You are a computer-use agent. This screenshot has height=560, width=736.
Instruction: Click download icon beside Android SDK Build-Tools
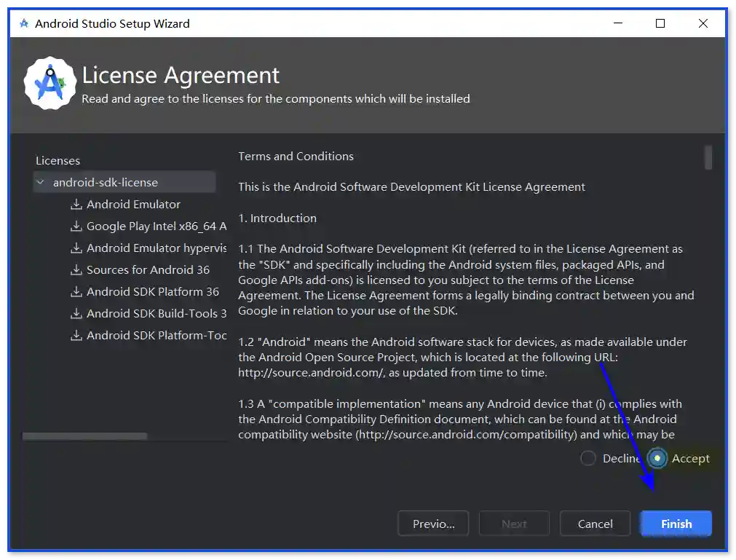pyautogui.click(x=76, y=314)
